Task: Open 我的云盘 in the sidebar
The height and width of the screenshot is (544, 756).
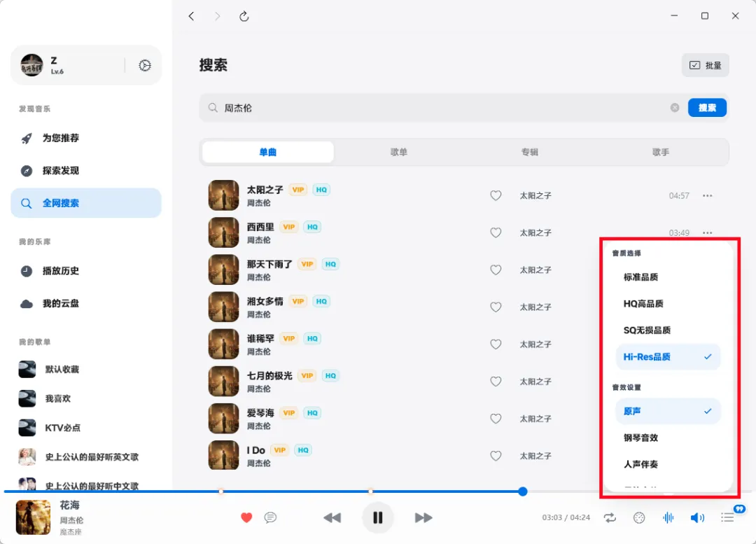Action: 86,303
